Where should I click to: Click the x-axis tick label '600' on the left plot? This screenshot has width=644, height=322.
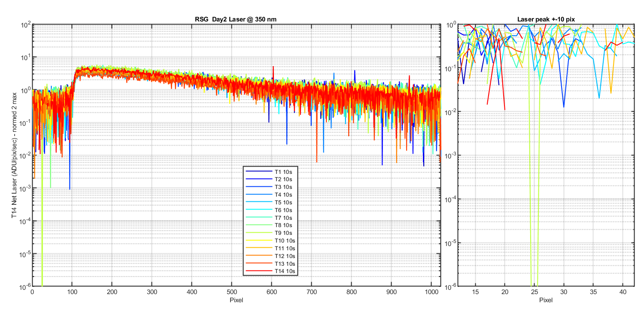(271, 292)
